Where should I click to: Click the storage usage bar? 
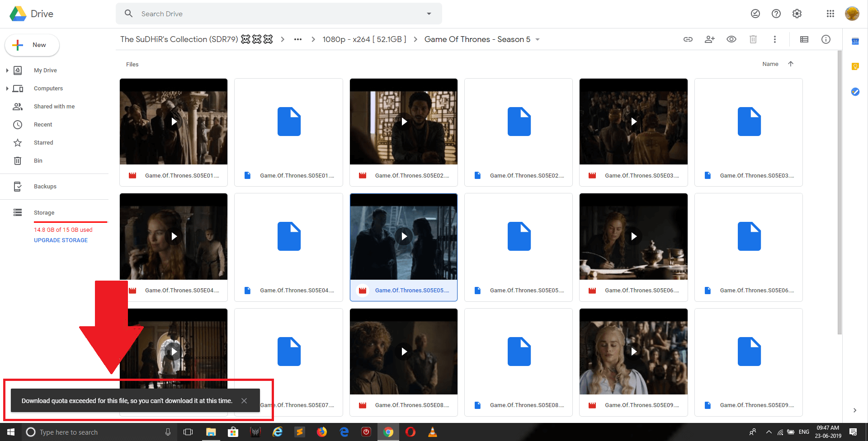point(71,222)
